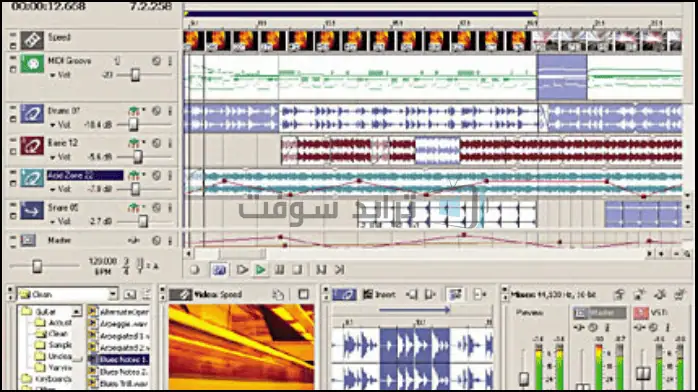The image size is (698, 392).
Task: Open the Keyboards folder in the tree
Action: point(47,379)
